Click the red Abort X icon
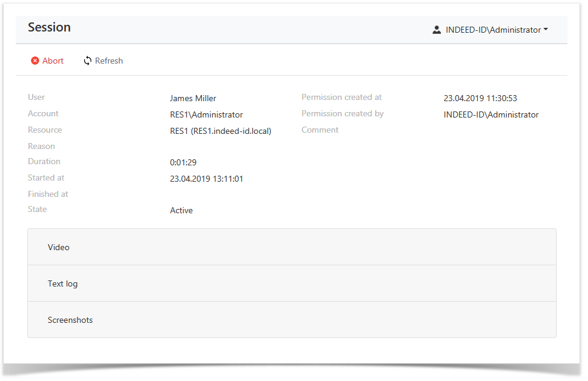 35,61
